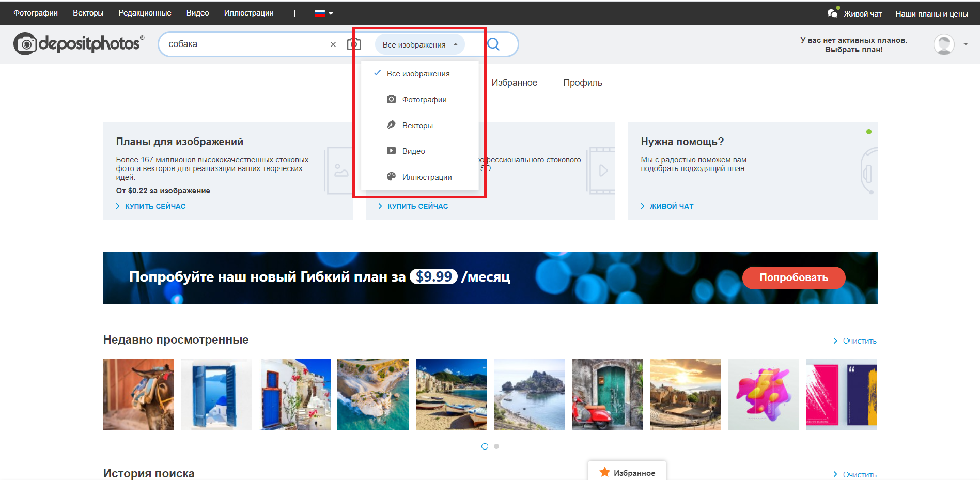This screenshot has width=980, height=480.
Task: Open the beach with boats thumbnail
Action: pos(451,395)
